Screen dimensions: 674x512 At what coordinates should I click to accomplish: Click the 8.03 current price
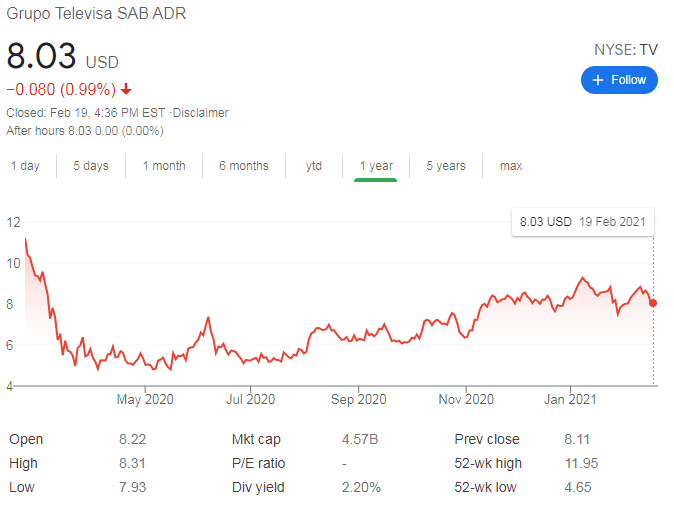pos(41,56)
